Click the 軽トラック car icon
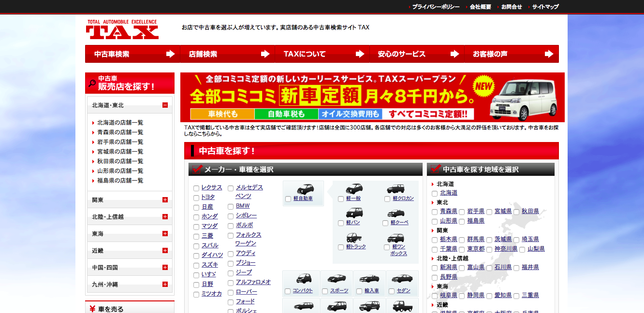Screen dimensions: 644x313 354,237
